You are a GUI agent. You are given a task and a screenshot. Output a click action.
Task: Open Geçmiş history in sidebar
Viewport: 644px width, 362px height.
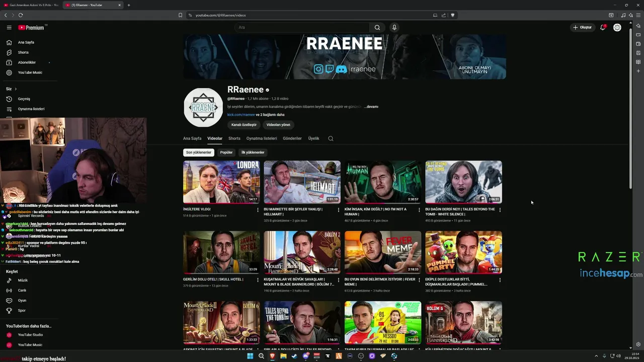pyautogui.click(x=24, y=99)
